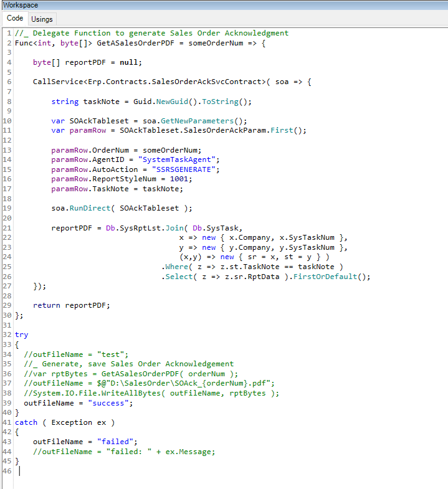The height and width of the screenshot is (489, 448).
Task: Click the commented 'var rptBytes = GetASalesOrderPDF' line
Action: point(131,374)
